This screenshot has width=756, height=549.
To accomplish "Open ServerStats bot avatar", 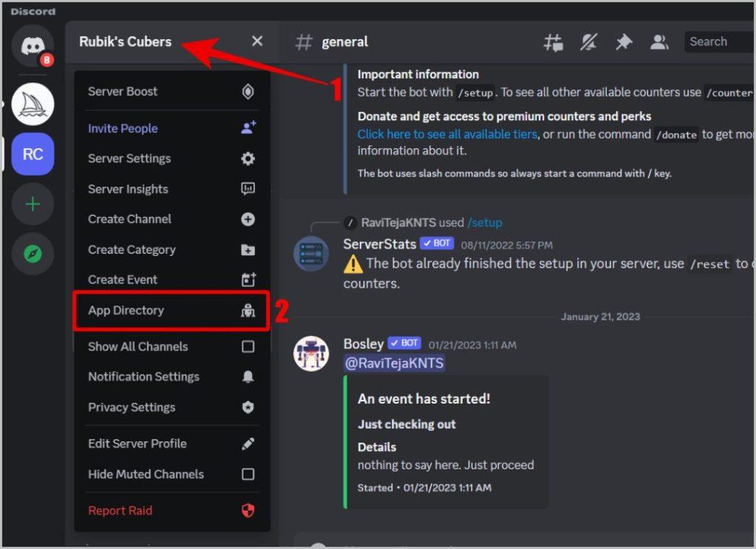I will coord(312,254).
